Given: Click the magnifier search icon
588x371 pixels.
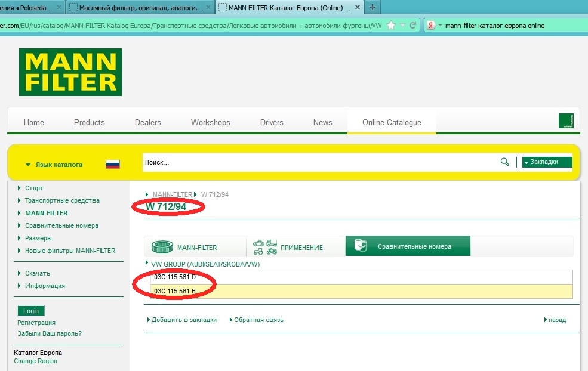Looking at the screenshot, I should pos(504,162).
